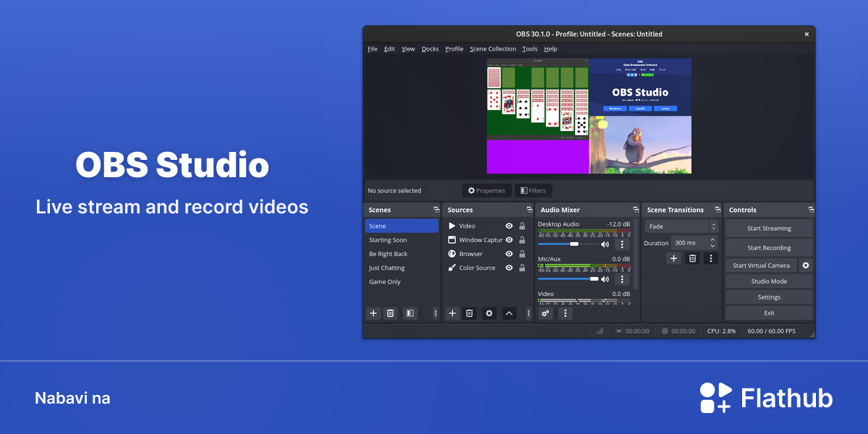Adjust the Mic/Aux volume slider
Screen dimensions: 868x434
point(568,279)
